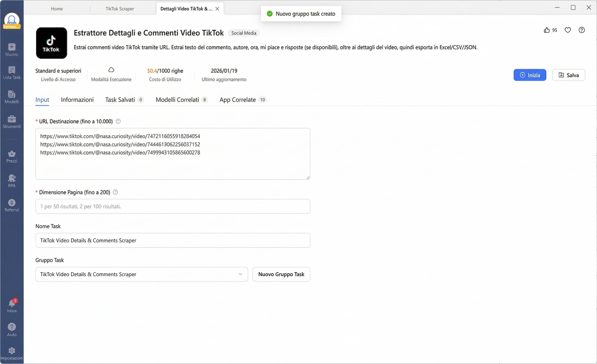Click inside the Nome Task field
Screen dimensions: 597x364
(173, 240)
